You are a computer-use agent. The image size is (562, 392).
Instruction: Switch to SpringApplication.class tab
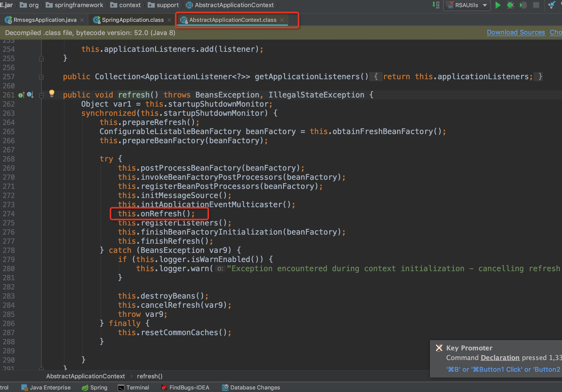point(133,20)
